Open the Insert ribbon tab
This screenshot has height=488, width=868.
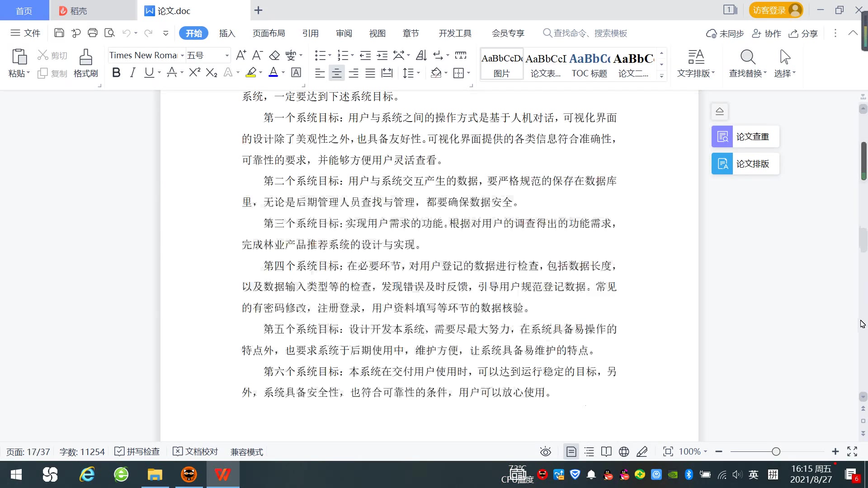(x=227, y=33)
